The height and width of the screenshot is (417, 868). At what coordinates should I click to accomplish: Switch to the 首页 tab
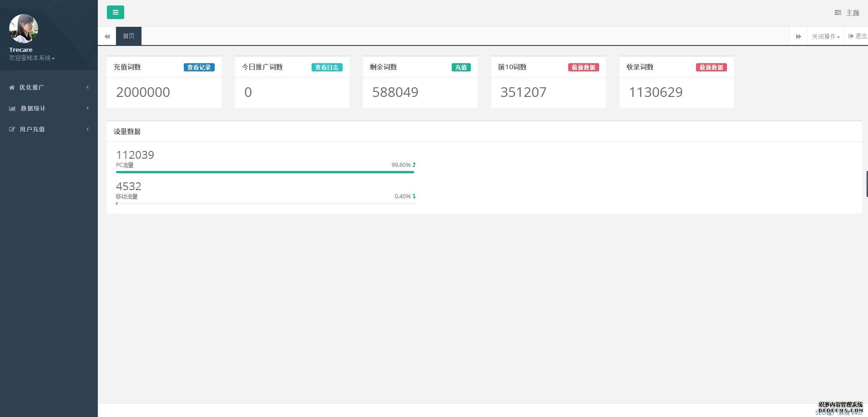[x=129, y=36]
